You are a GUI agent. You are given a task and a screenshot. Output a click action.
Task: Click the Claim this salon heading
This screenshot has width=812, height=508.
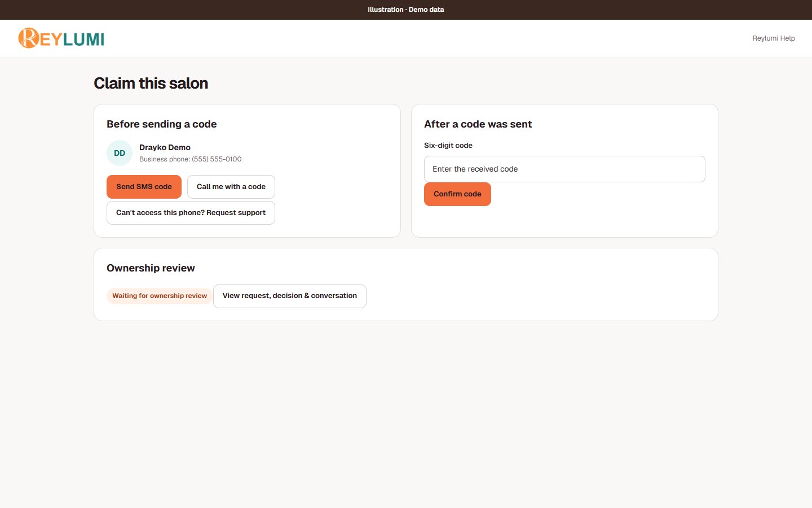[x=151, y=84]
